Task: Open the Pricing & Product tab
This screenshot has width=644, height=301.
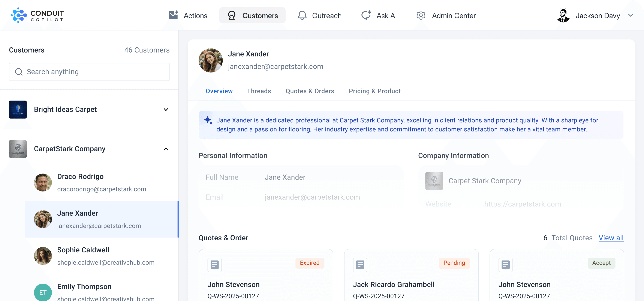Action: tap(374, 91)
